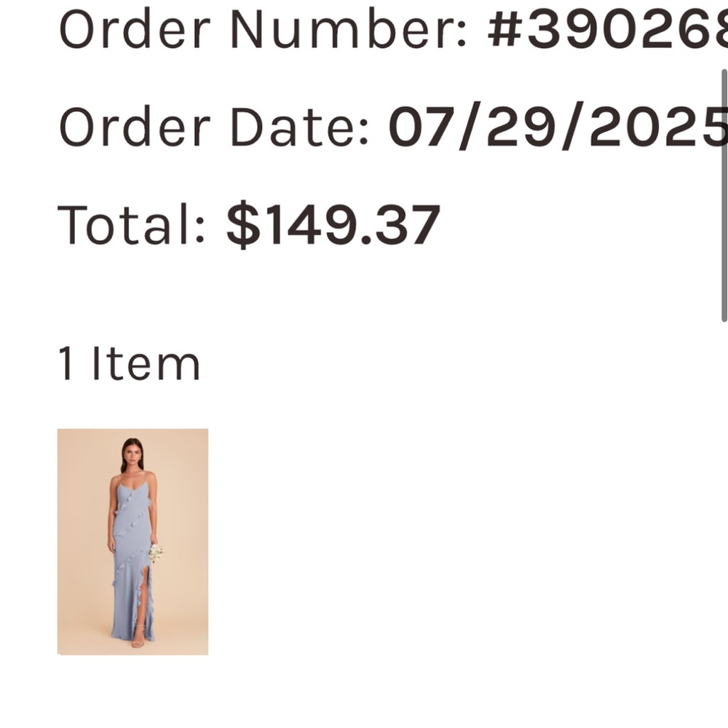Click the month "07" in the order date
Screen dimensions: 728x728
click(414, 127)
